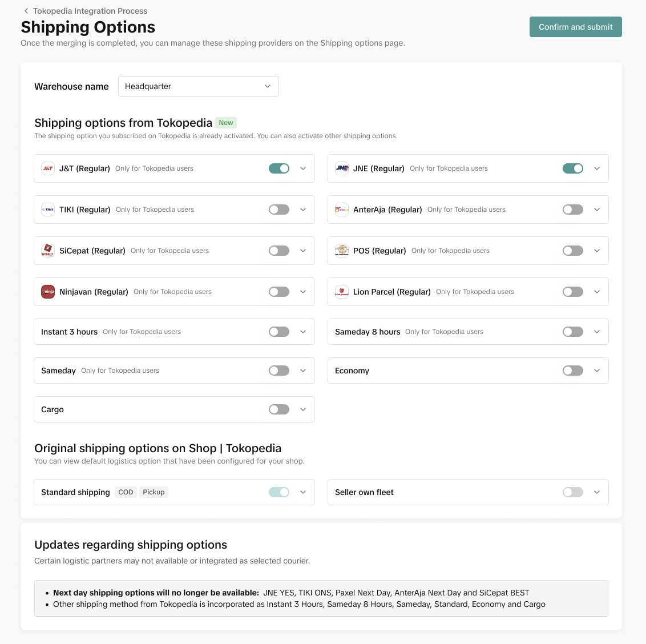Expand the JNE (Regular) details chevron

(x=597, y=168)
